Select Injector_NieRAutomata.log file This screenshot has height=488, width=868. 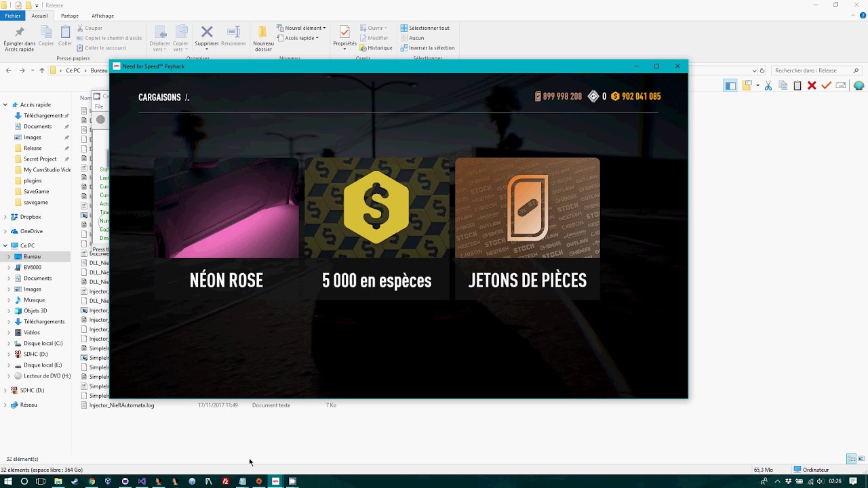[121, 405]
